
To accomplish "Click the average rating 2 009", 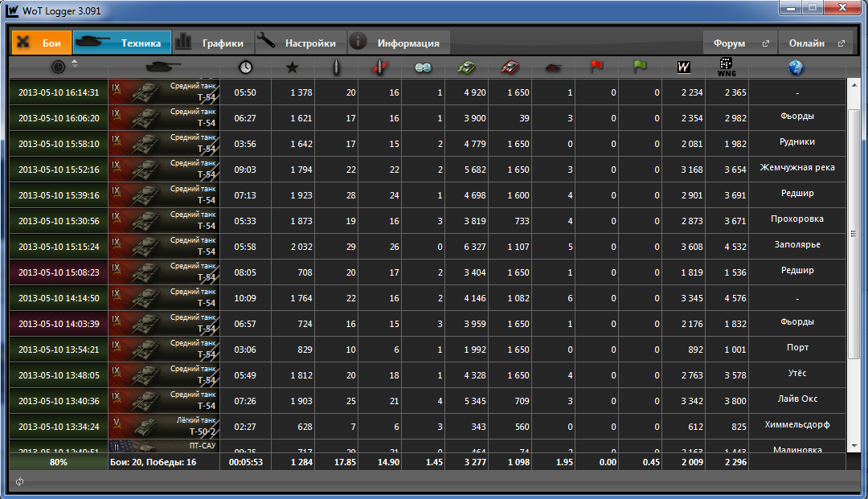I will tap(691, 462).
